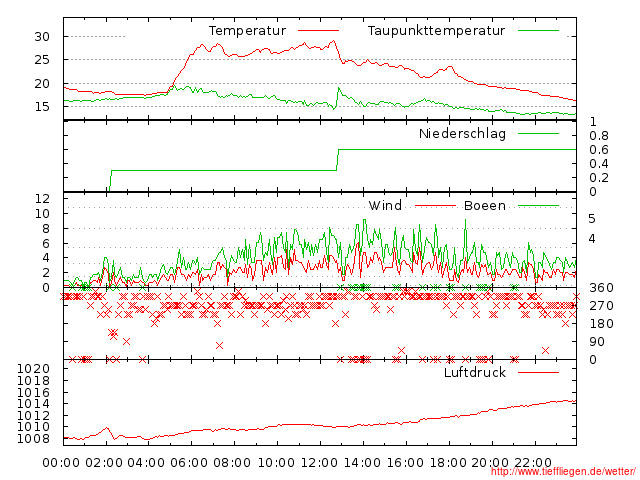This screenshot has height=480, width=640.
Task: Click the 02:00 time axis label
Action: tap(104, 463)
